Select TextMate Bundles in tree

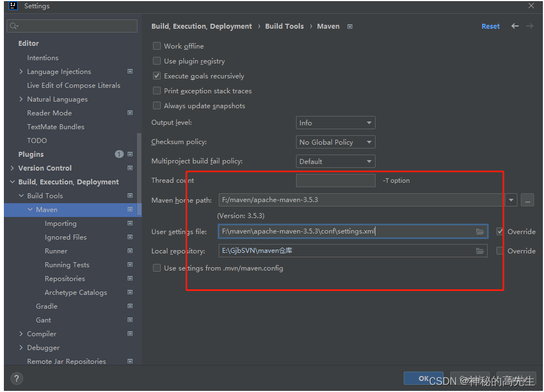coord(56,126)
